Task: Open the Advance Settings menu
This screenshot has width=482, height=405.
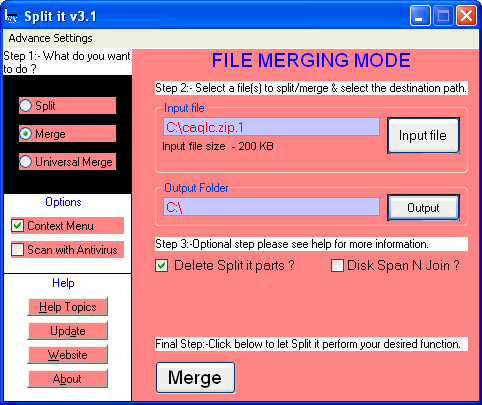Action: point(51,38)
